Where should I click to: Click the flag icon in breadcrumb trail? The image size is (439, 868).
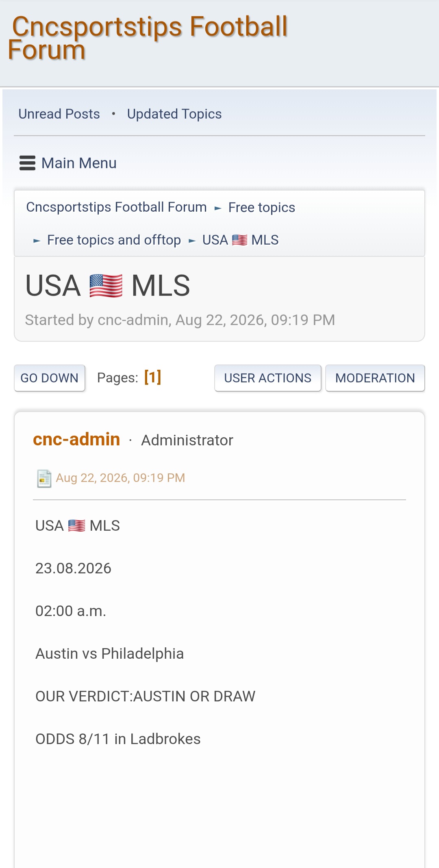point(239,240)
